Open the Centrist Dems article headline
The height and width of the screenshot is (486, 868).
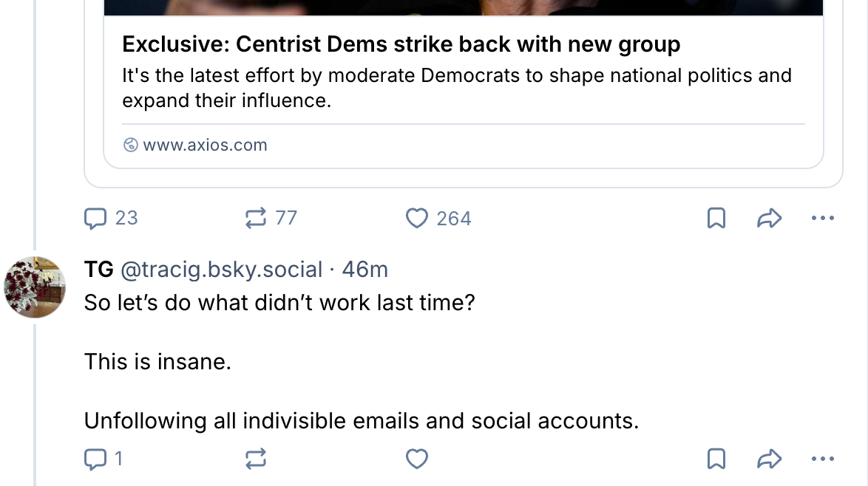point(401,44)
